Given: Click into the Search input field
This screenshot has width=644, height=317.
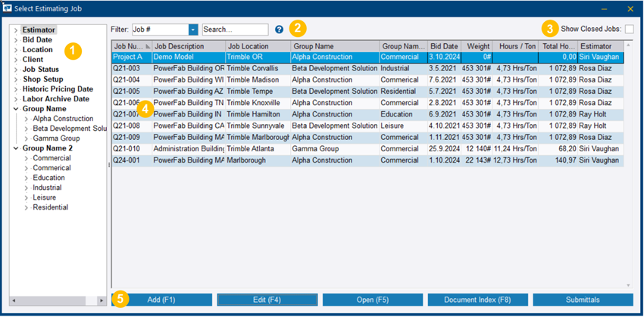Looking at the screenshot, I should [x=235, y=30].
